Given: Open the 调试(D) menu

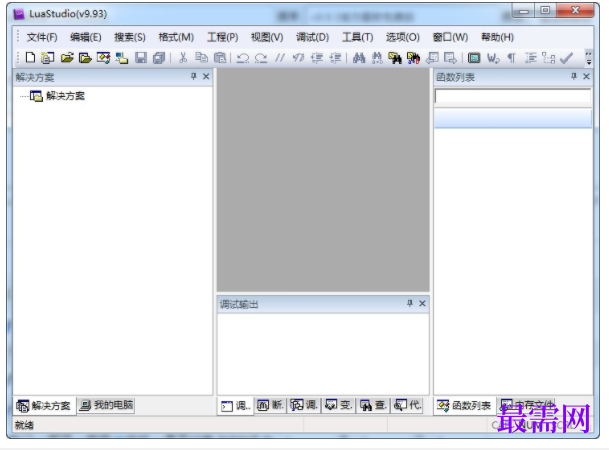Looking at the screenshot, I should click(x=312, y=37).
